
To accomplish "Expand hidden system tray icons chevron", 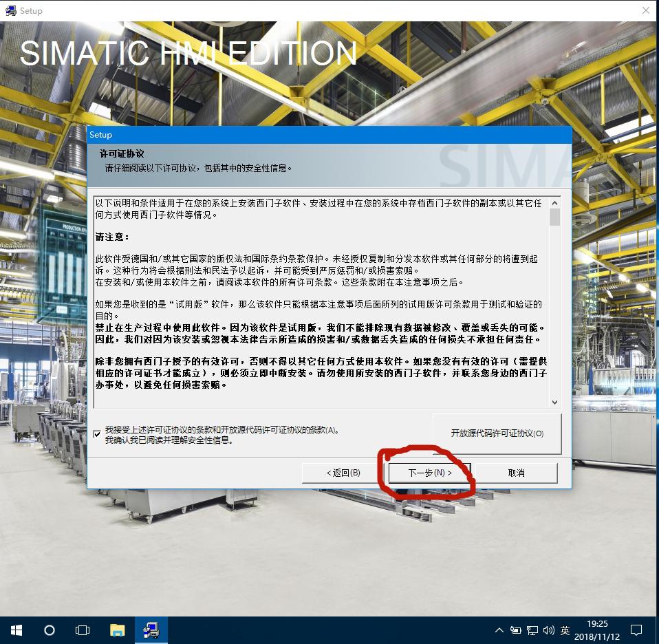I will coord(499,630).
